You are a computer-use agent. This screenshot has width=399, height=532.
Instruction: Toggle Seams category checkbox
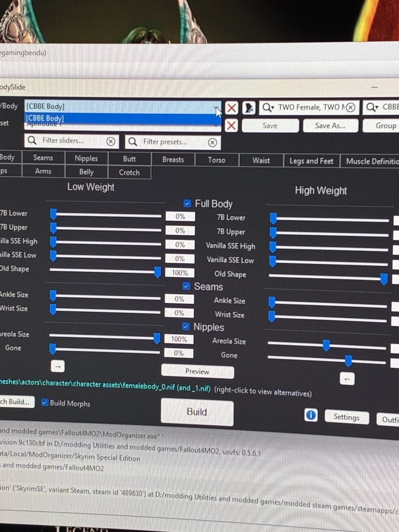pos(186,286)
